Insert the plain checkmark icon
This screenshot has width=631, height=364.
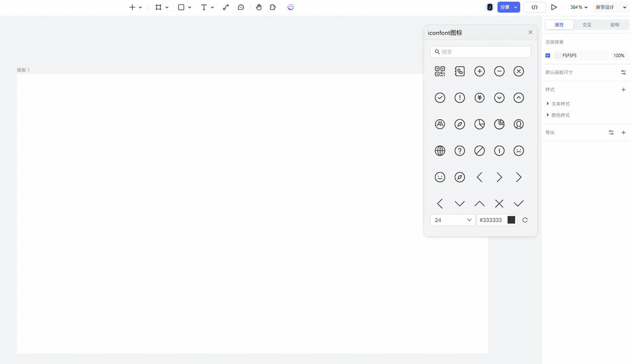(x=519, y=203)
